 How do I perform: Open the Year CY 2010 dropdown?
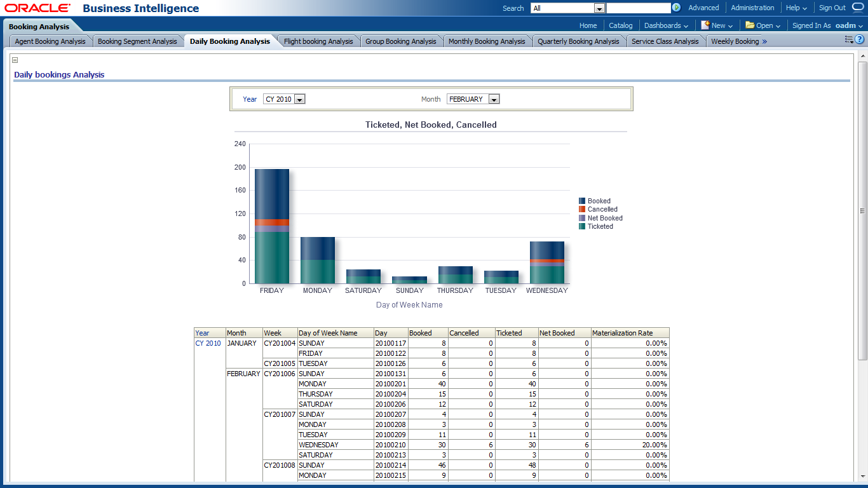300,99
